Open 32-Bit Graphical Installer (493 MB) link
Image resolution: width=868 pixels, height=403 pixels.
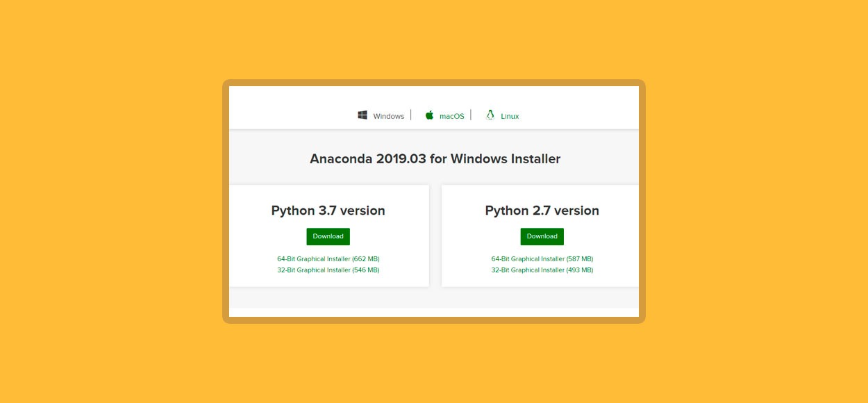point(542,270)
